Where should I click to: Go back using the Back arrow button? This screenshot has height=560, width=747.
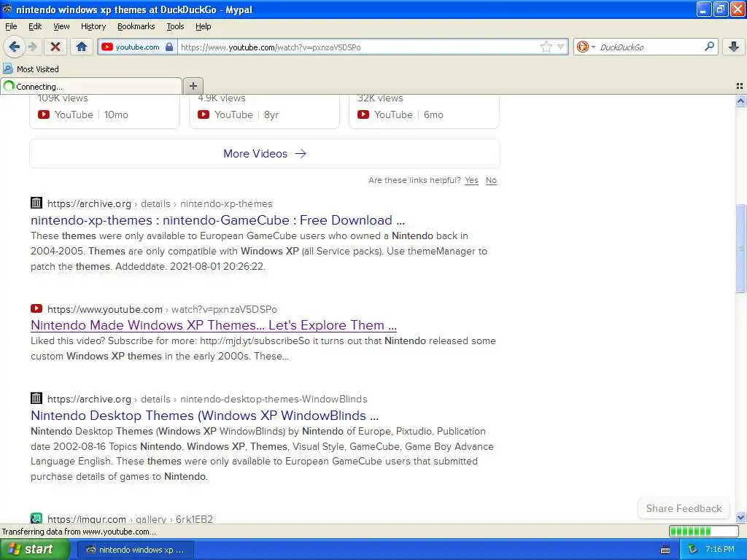pyautogui.click(x=14, y=47)
